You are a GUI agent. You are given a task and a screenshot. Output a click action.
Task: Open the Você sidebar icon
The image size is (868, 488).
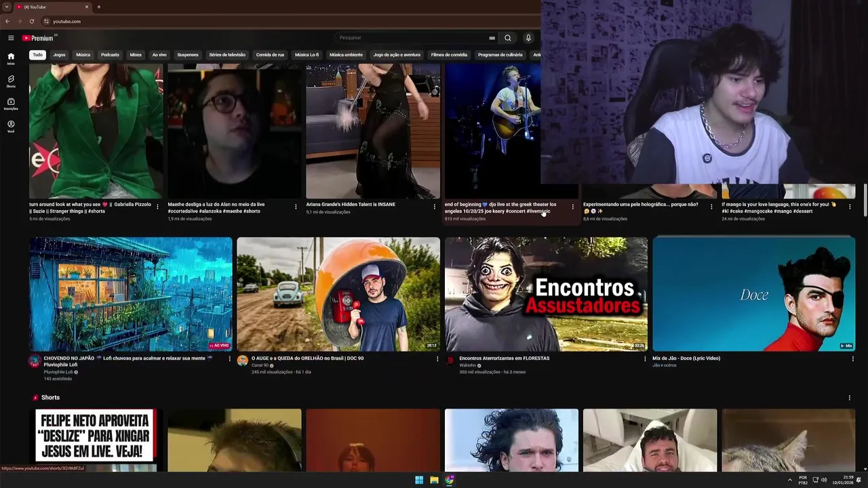click(11, 126)
